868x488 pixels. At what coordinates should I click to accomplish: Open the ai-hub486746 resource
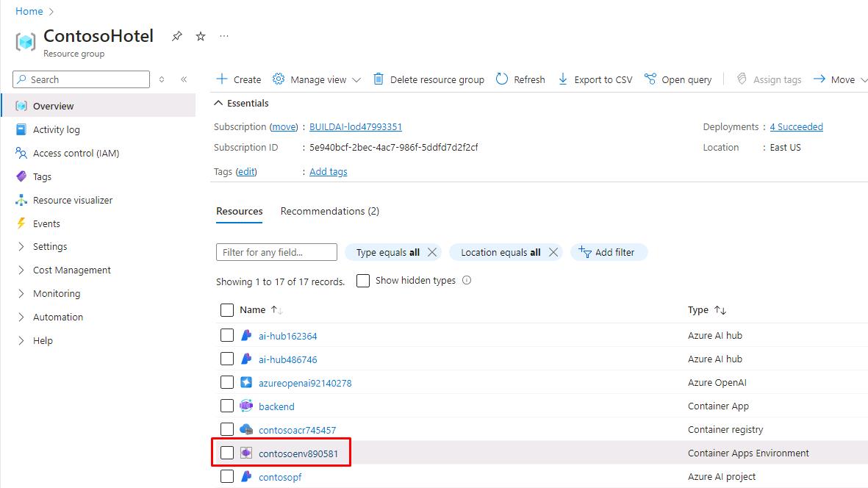[288, 359]
